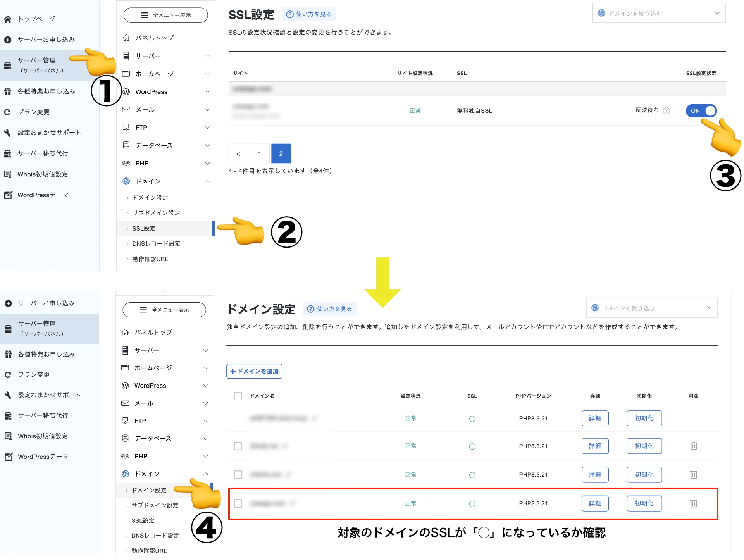Turn off the SSL ON toggle
The height and width of the screenshot is (560, 744).
701,110
